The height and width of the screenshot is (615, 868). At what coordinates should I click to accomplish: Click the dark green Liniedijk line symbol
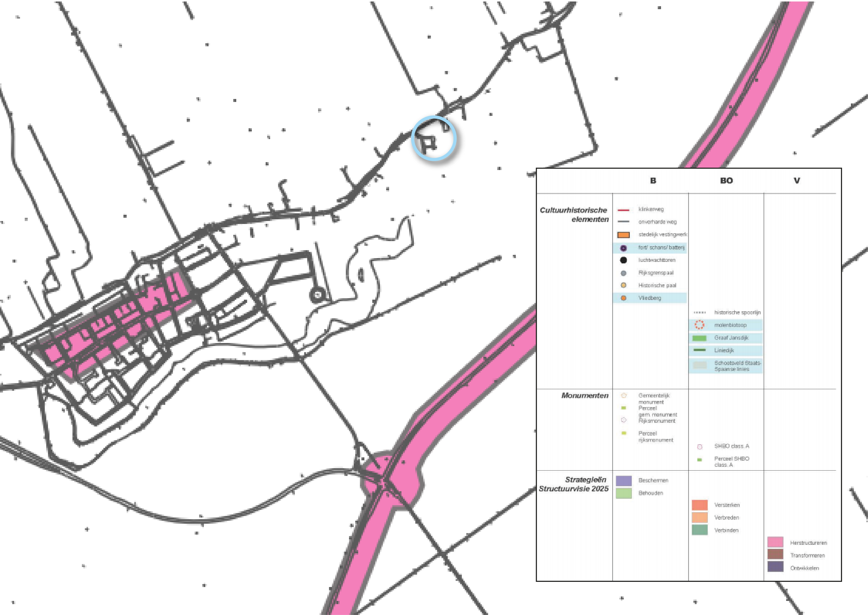tap(699, 350)
